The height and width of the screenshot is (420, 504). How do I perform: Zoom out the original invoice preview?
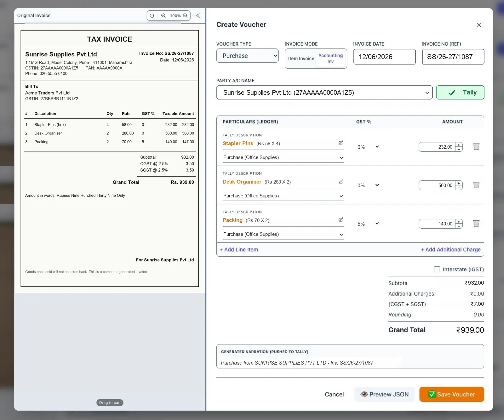pyautogui.click(x=163, y=16)
